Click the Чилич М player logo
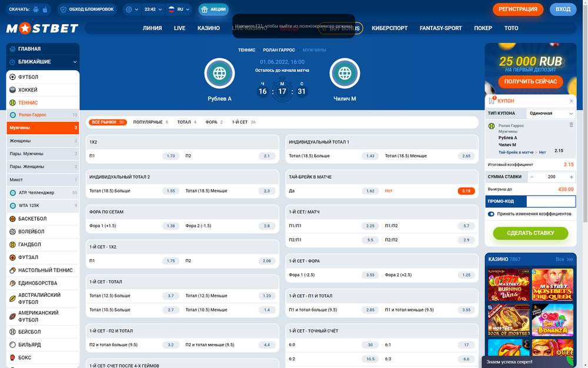588x368 pixels. [345, 73]
